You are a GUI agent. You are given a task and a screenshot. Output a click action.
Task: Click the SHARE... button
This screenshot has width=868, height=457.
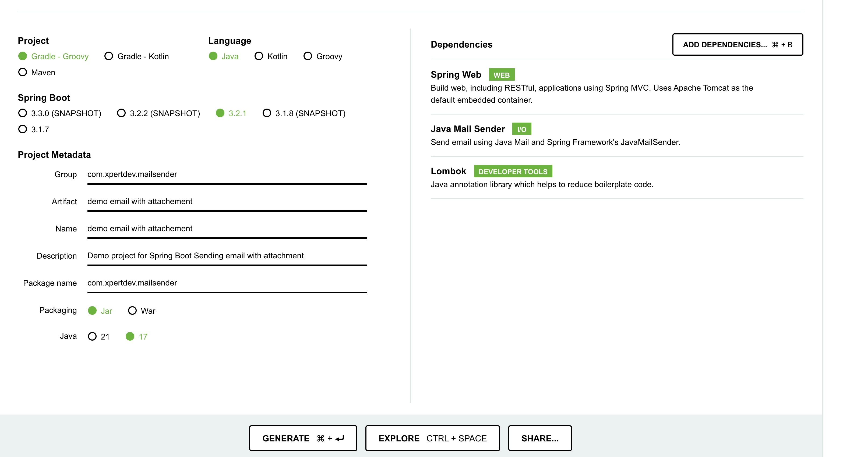pyautogui.click(x=539, y=438)
